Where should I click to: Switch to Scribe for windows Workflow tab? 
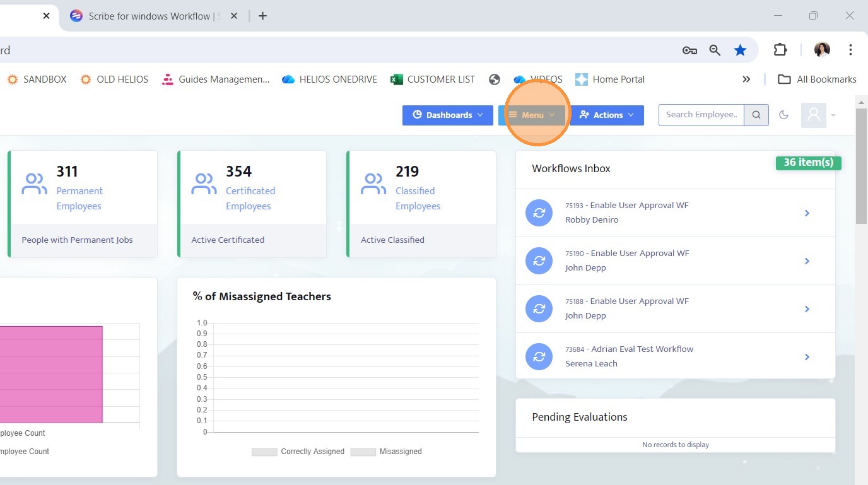(x=148, y=16)
